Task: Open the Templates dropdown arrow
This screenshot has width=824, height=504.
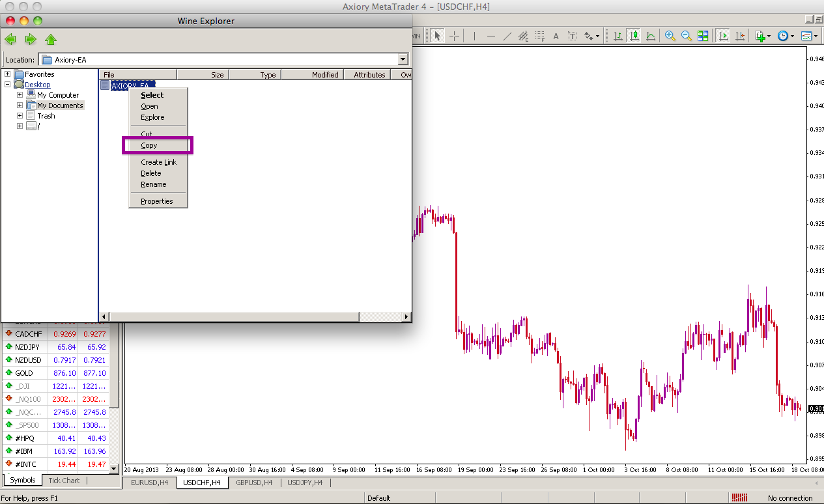Action: pyautogui.click(x=816, y=36)
